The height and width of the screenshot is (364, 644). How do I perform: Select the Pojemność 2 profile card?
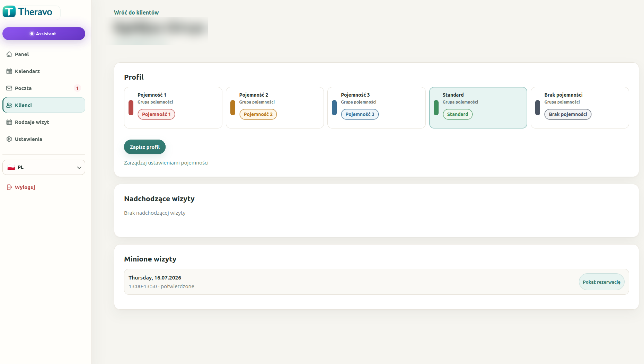[x=275, y=108]
